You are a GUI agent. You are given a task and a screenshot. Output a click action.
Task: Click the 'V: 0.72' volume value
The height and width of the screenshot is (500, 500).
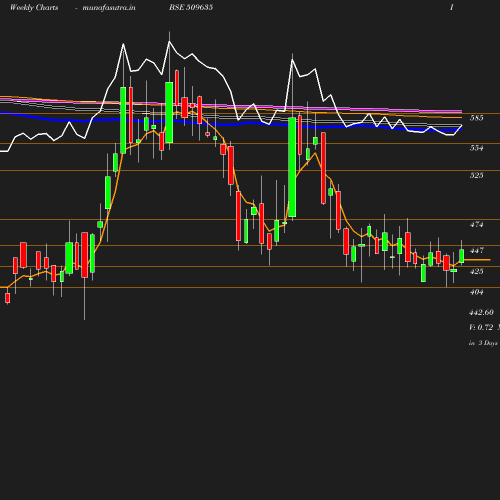[x=481, y=327]
